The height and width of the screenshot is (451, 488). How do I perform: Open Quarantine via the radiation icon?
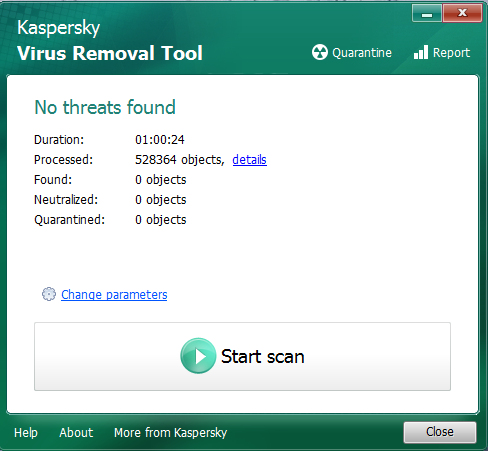coord(320,52)
